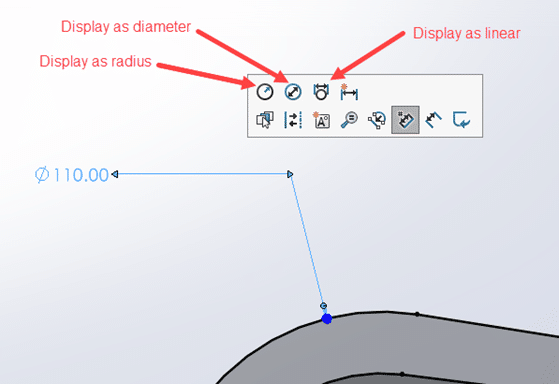Click the Display as linear icon
The height and width of the screenshot is (384, 559).
[x=321, y=92]
